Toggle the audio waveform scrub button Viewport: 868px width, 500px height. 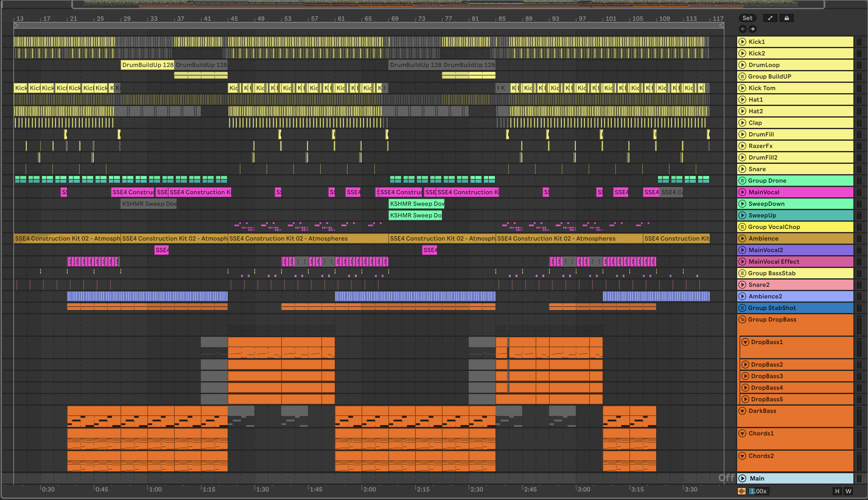pos(741,491)
